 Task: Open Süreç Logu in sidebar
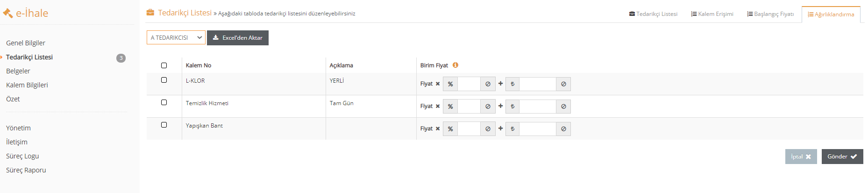(22, 156)
